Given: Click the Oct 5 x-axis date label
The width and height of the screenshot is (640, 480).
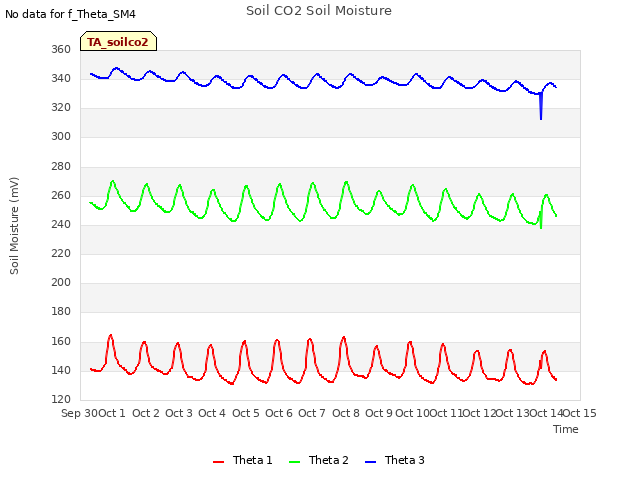Looking at the screenshot, I should [246, 413].
